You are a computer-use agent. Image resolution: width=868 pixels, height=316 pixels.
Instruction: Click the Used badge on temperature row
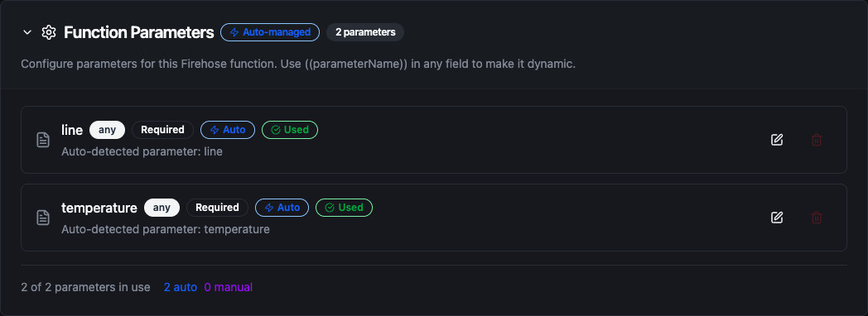[344, 208]
